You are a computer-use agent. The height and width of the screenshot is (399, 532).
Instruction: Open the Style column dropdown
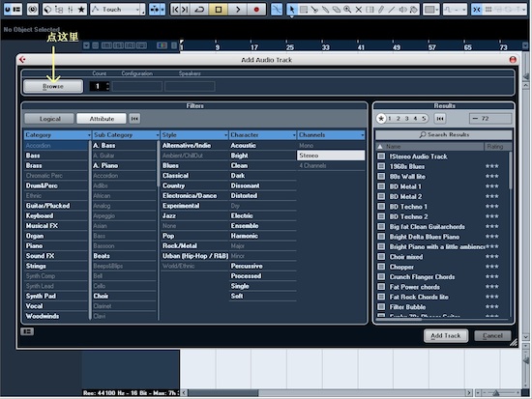pos(194,135)
